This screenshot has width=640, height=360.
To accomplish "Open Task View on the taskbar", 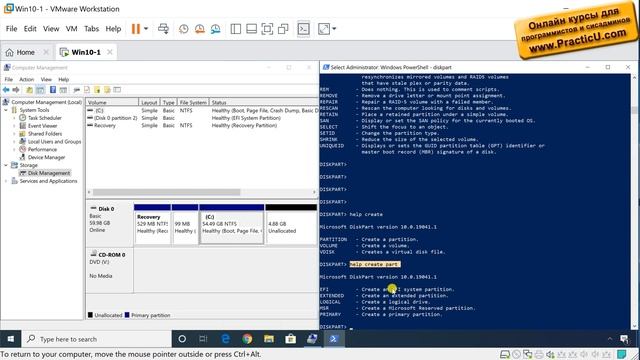I will (203, 339).
